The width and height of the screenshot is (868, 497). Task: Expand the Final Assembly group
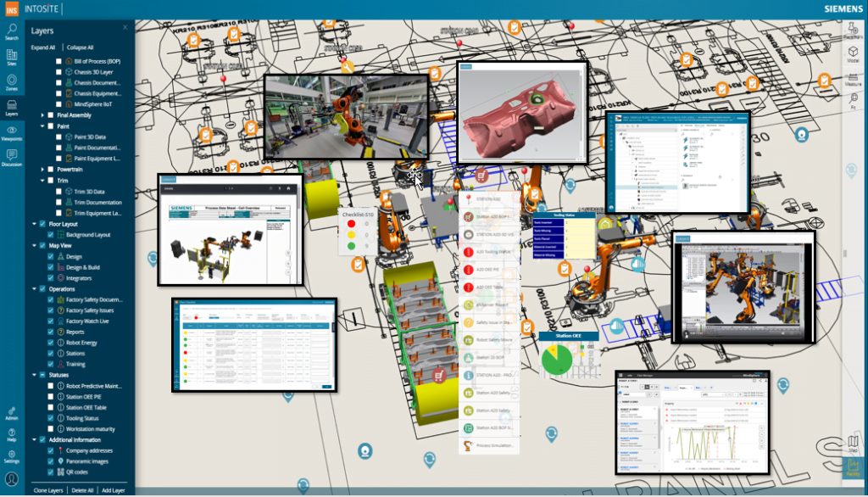[42, 115]
